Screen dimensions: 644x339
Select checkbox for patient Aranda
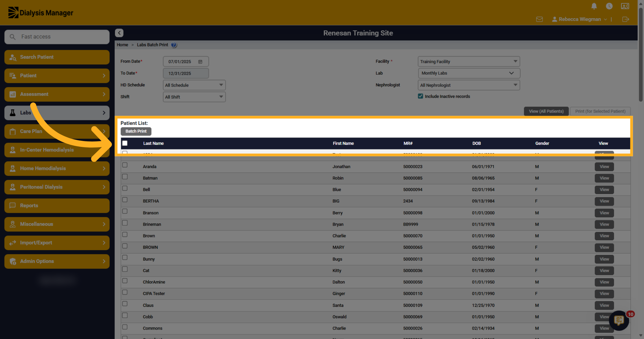coord(125,165)
